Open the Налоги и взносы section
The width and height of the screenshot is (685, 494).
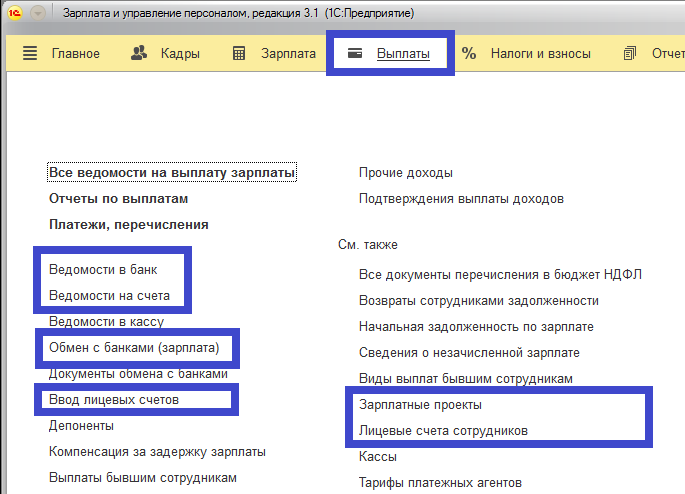[x=540, y=54]
